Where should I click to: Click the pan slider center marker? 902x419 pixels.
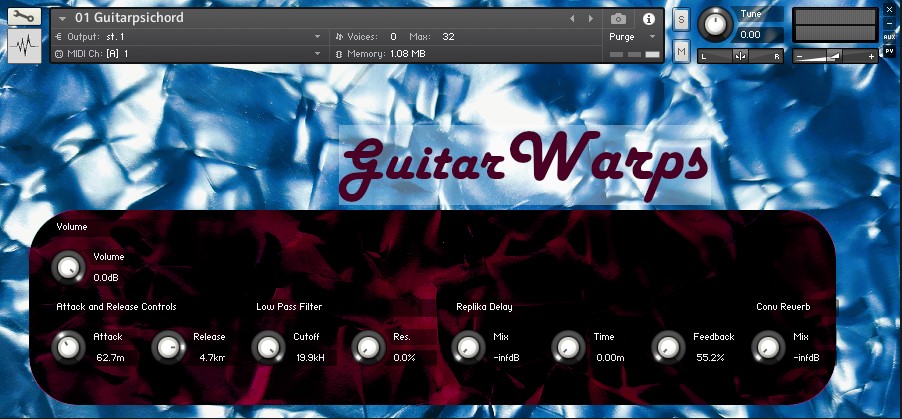740,56
